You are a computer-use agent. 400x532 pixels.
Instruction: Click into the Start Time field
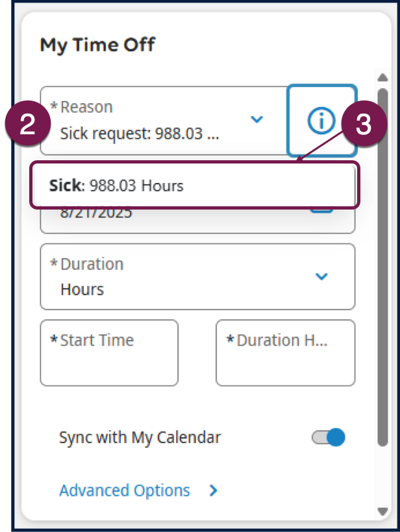[x=109, y=354]
